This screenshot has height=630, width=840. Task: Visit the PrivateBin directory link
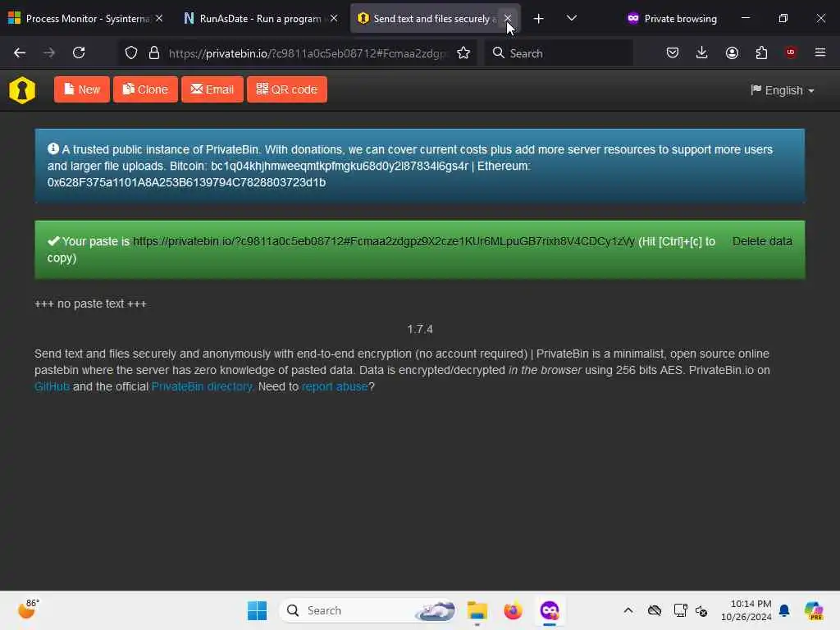pyautogui.click(x=202, y=386)
